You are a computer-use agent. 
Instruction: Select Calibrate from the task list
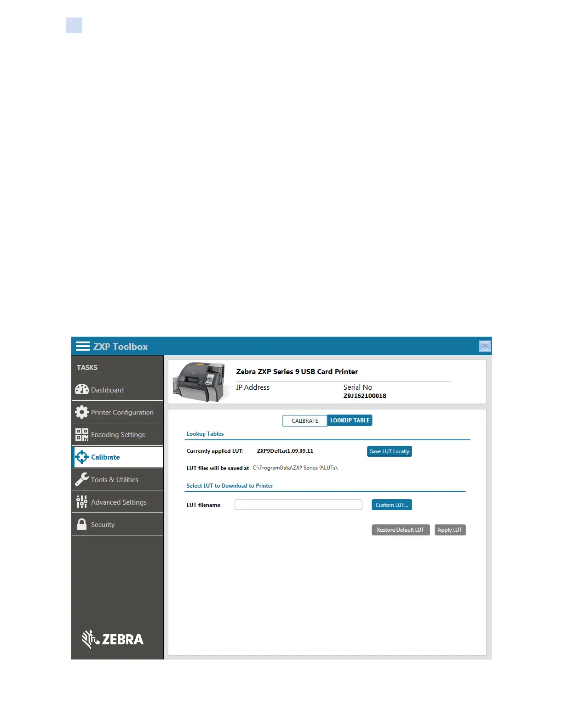click(x=117, y=457)
